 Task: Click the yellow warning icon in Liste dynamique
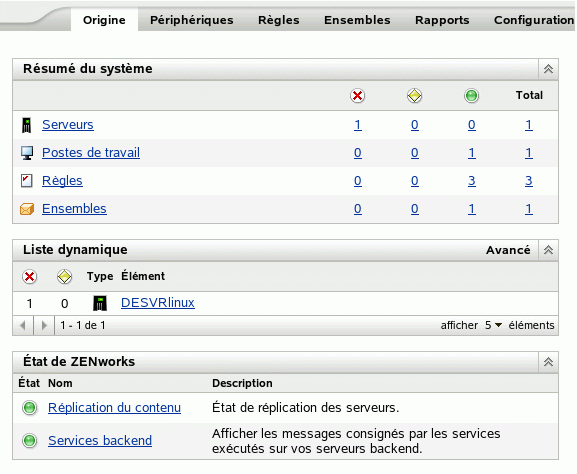pyautogui.click(x=64, y=277)
